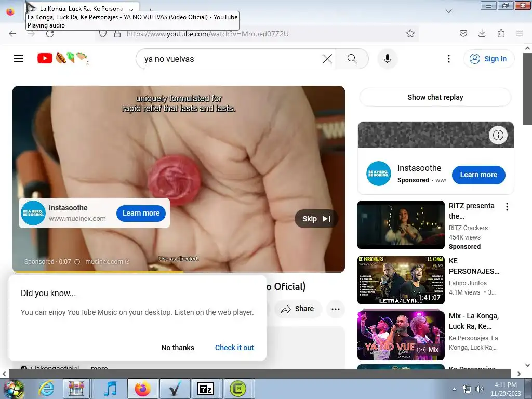Dismiss popup with No thanks
The width and height of the screenshot is (532, 399).
[x=178, y=348]
